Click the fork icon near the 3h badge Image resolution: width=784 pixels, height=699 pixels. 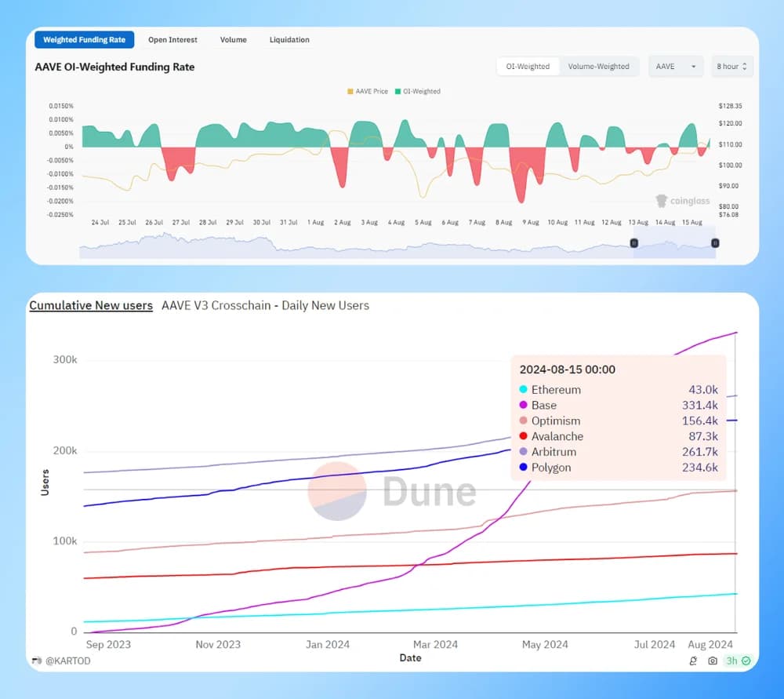tap(693, 661)
